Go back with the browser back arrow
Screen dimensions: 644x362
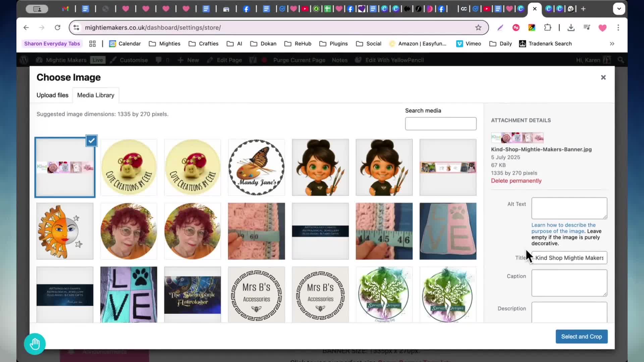pyautogui.click(x=26, y=27)
